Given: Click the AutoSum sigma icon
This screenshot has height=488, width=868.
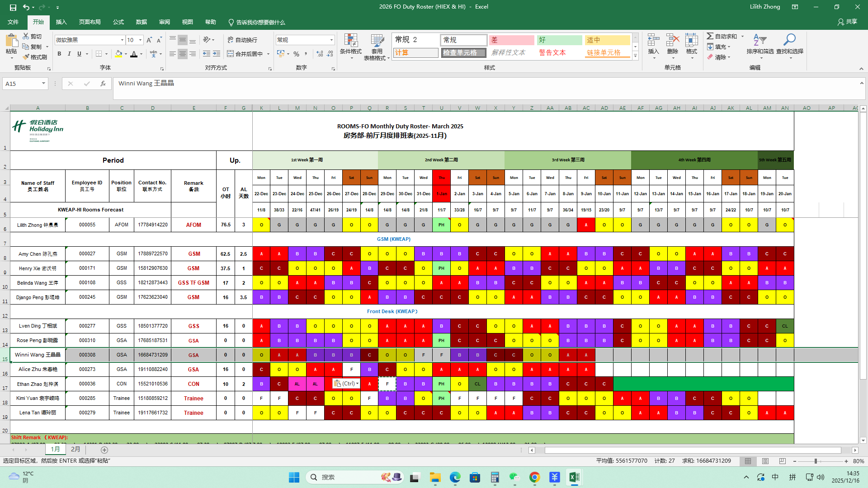Looking at the screenshot, I should click(x=710, y=36).
